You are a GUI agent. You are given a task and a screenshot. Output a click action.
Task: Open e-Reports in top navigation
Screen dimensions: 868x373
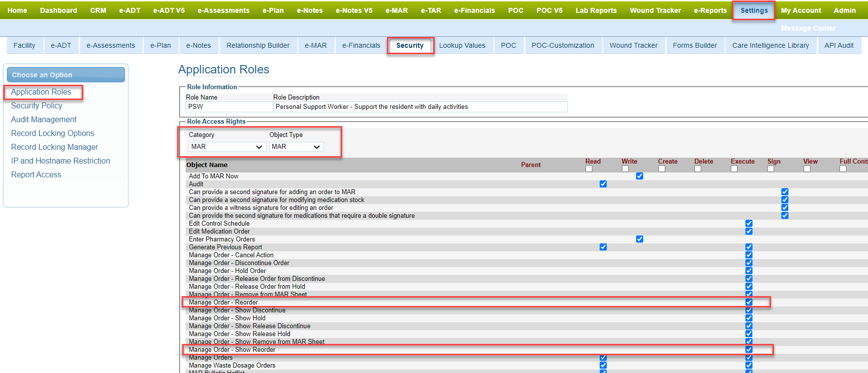coord(710,10)
